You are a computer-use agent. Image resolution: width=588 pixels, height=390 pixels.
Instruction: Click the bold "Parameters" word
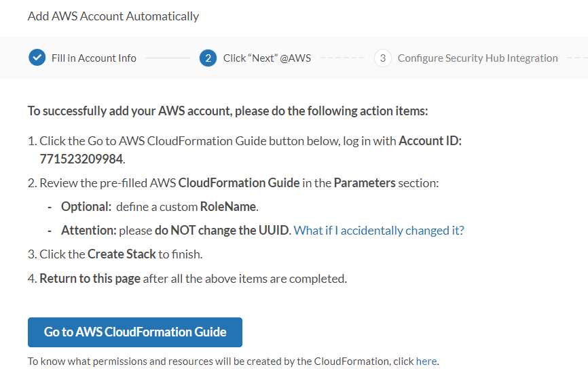364,182
